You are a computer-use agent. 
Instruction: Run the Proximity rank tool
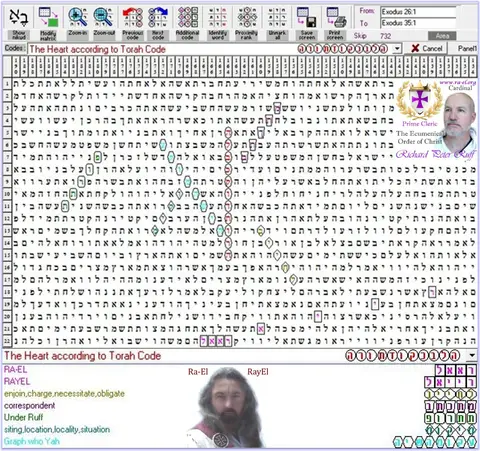click(x=246, y=22)
